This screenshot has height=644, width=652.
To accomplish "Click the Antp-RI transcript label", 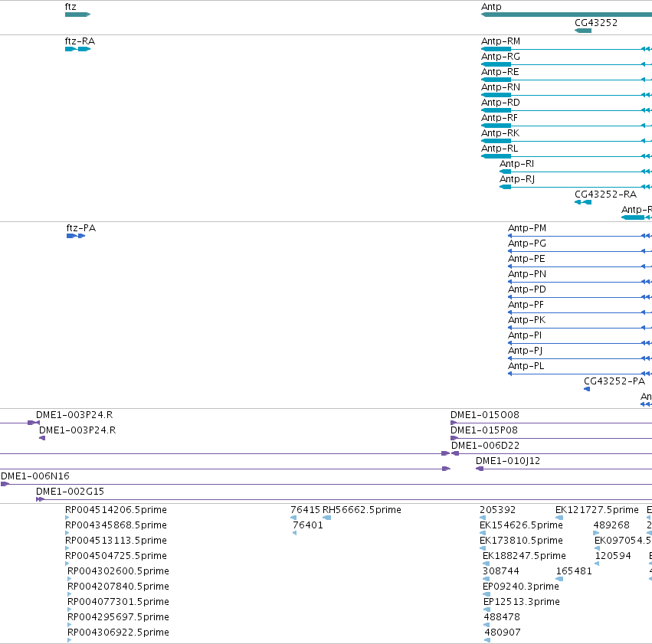I will point(517,164).
